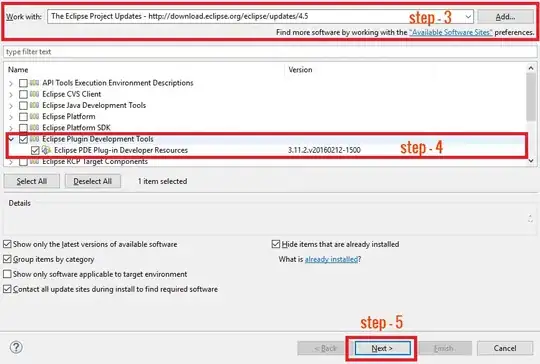
Task: Uncheck Eclipse Plugin Development Tools checkbox
Action: [x=23, y=139]
